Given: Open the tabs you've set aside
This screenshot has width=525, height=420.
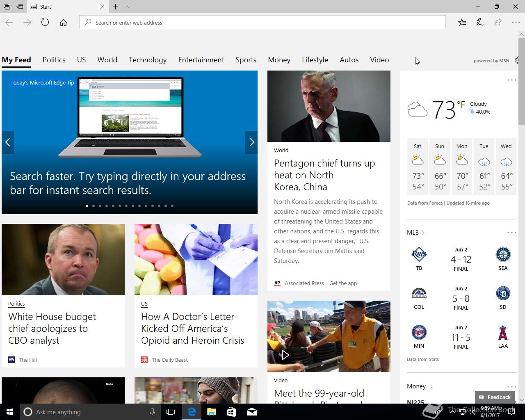Looking at the screenshot, I should (7, 7).
